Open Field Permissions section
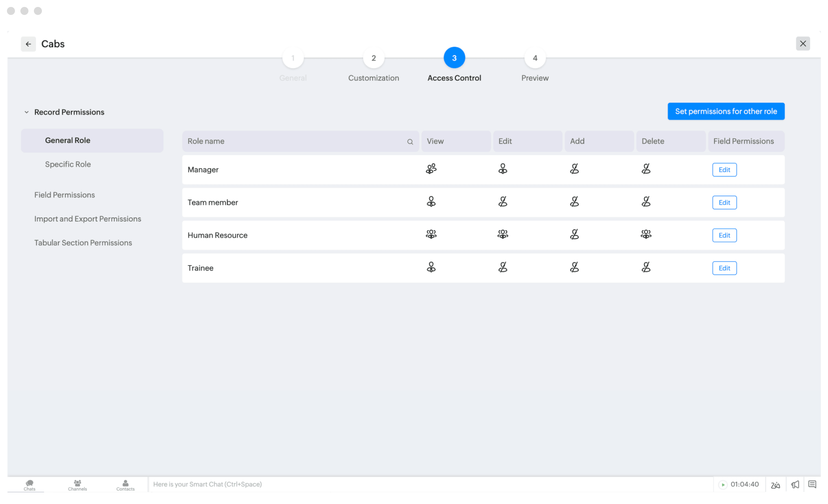828x504 pixels. [65, 195]
